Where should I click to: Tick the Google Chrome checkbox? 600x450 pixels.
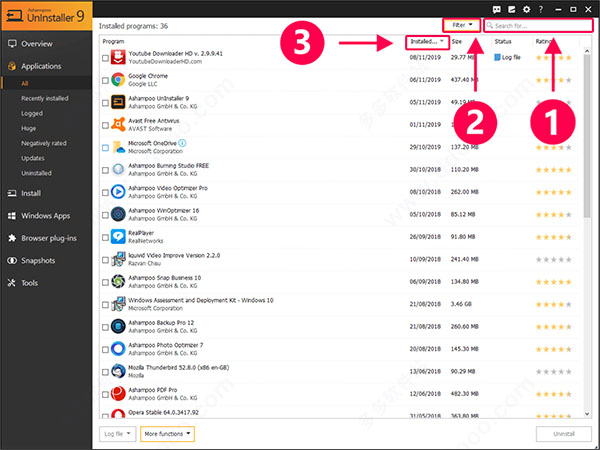(105, 80)
